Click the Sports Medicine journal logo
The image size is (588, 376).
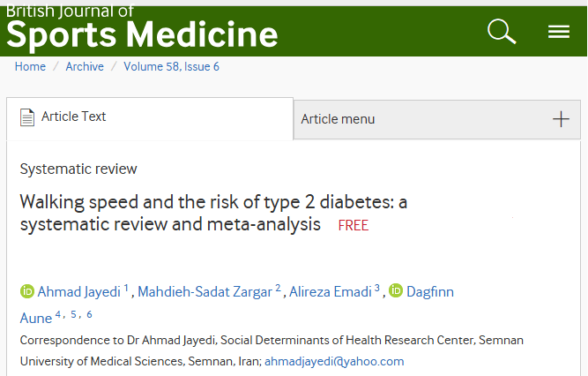click(x=142, y=28)
